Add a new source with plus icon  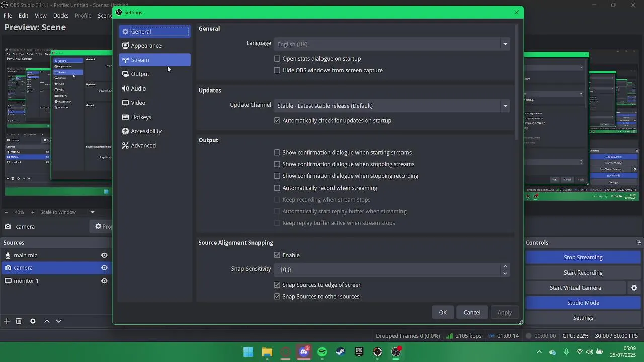point(7,321)
